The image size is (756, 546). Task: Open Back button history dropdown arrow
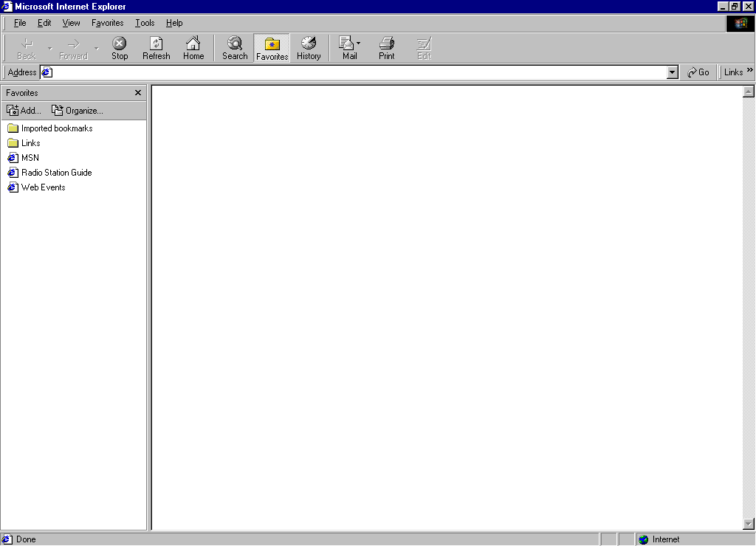point(50,48)
